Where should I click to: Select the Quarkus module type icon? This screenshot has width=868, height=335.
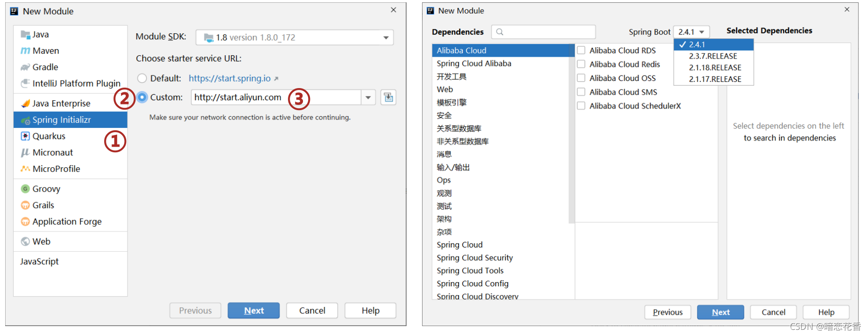(x=25, y=136)
